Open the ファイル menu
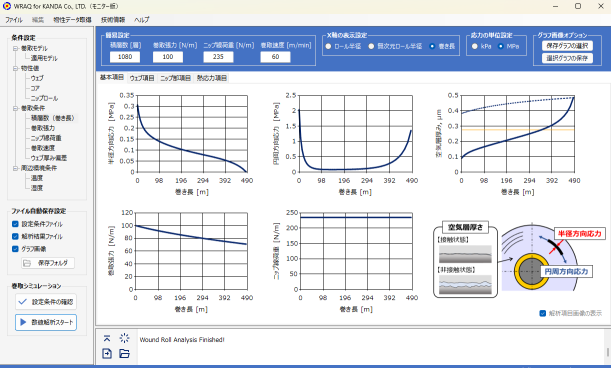 [x=14, y=20]
